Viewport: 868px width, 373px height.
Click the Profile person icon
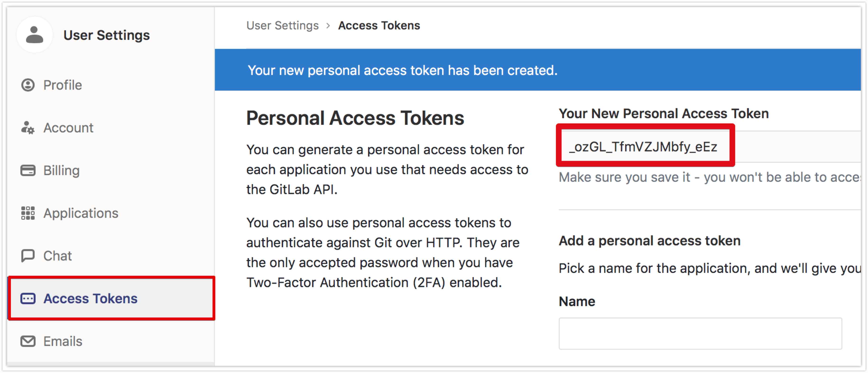(28, 85)
